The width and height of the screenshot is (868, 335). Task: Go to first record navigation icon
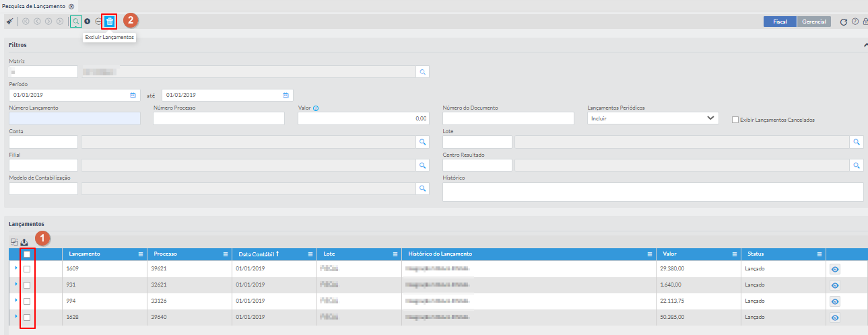click(x=26, y=22)
